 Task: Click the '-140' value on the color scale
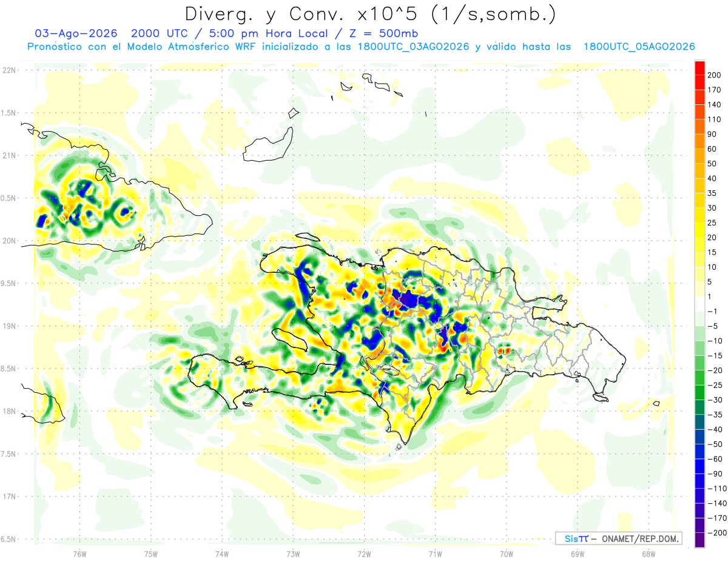point(717,503)
